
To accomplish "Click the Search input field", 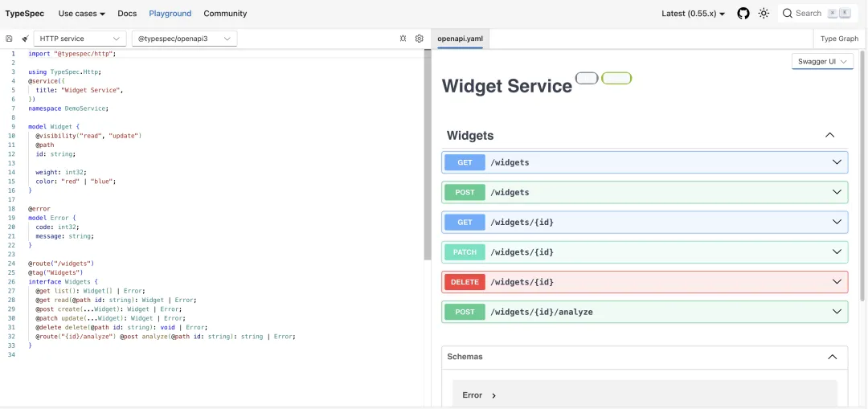I will tap(817, 14).
